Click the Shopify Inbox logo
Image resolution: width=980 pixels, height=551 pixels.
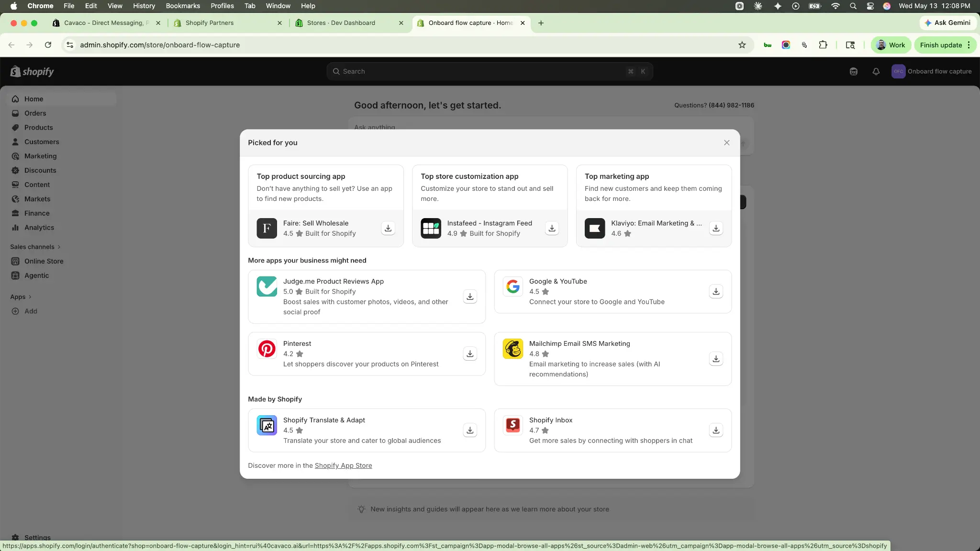coord(513,425)
